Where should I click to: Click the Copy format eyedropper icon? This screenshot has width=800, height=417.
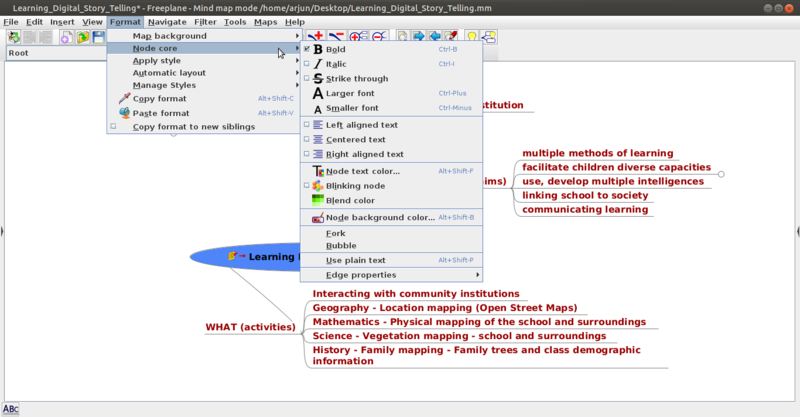124,98
